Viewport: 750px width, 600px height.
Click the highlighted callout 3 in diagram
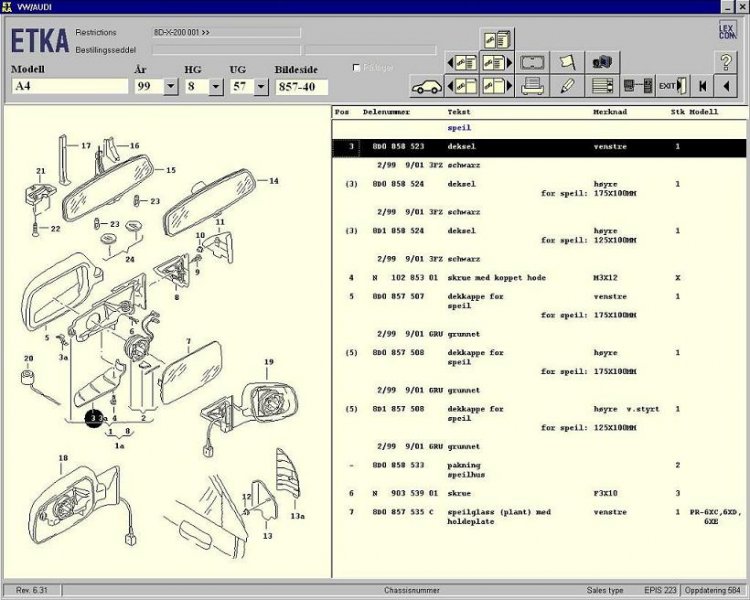92,418
